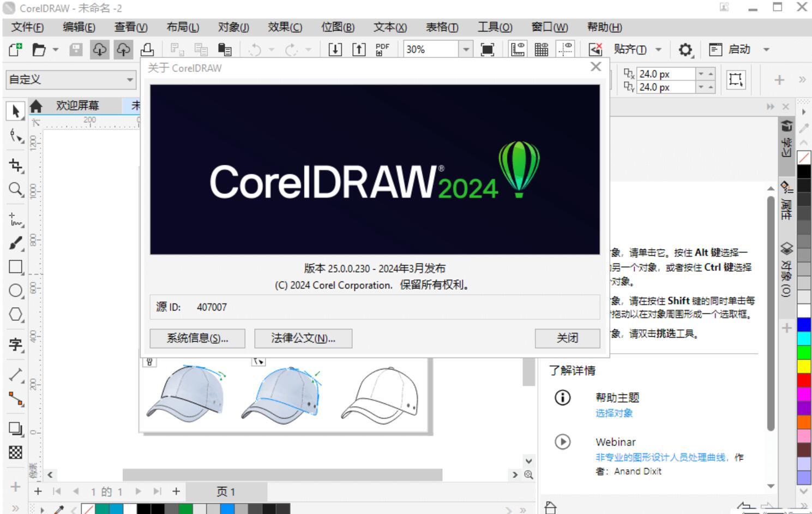
Task: Open the 文件 File menu
Action: pyautogui.click(x=27, y=27)
